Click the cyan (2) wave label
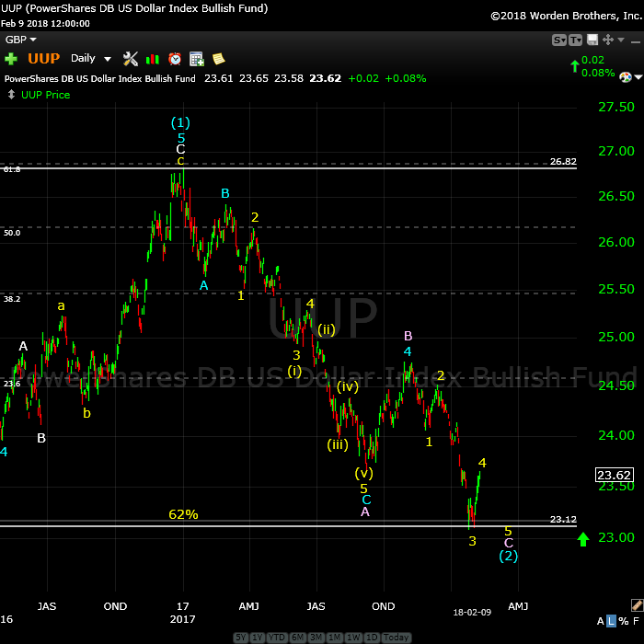 click(509, 556)
